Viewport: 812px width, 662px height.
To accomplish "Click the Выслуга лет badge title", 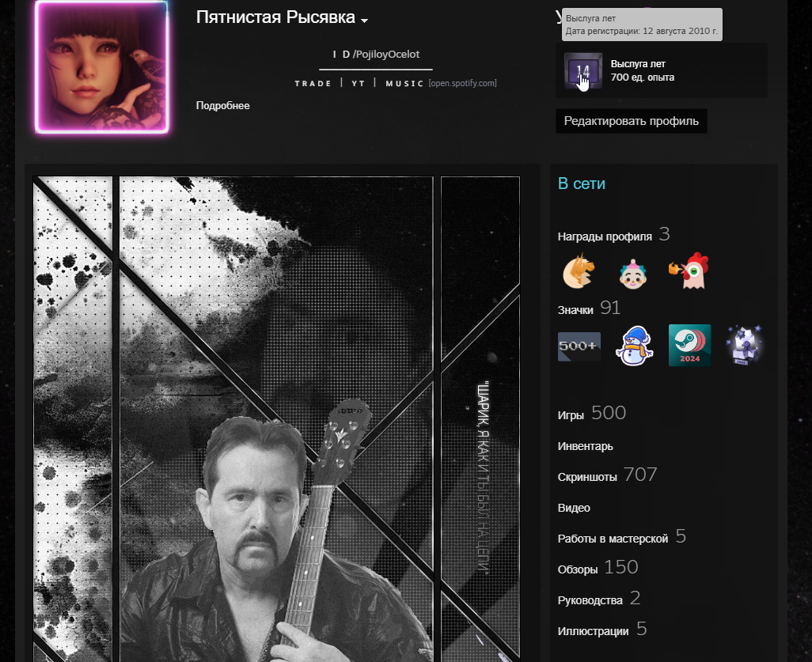I will (638, 64).
